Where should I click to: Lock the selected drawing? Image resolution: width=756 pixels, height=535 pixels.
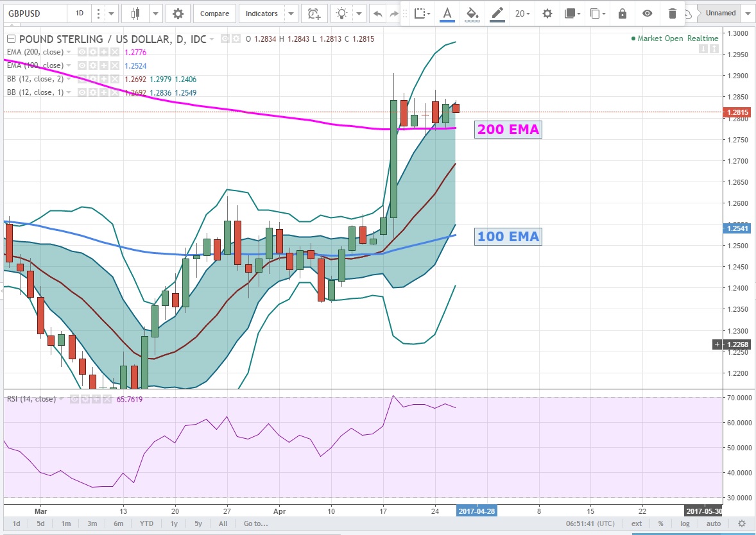point(622,13)
